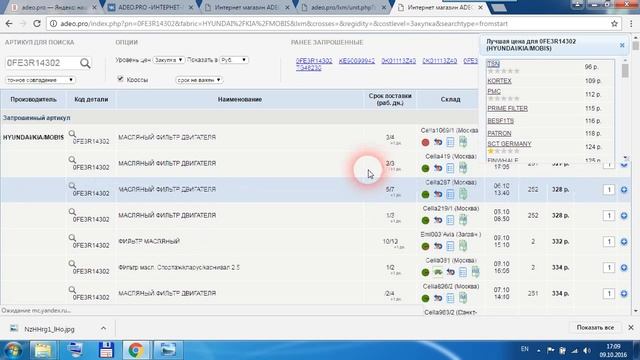Click the statistics sheet icon for Cella419
Viewport: 640px width, 360px height.
click(463, 168)
